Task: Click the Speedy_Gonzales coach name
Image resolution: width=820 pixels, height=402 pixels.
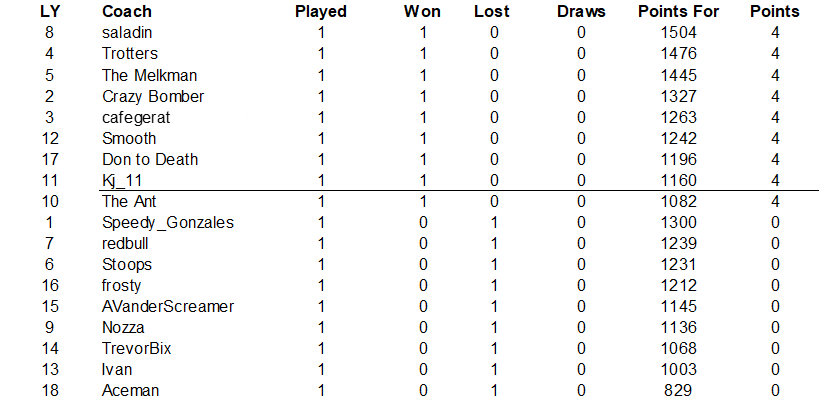Action: pos(168,222)
